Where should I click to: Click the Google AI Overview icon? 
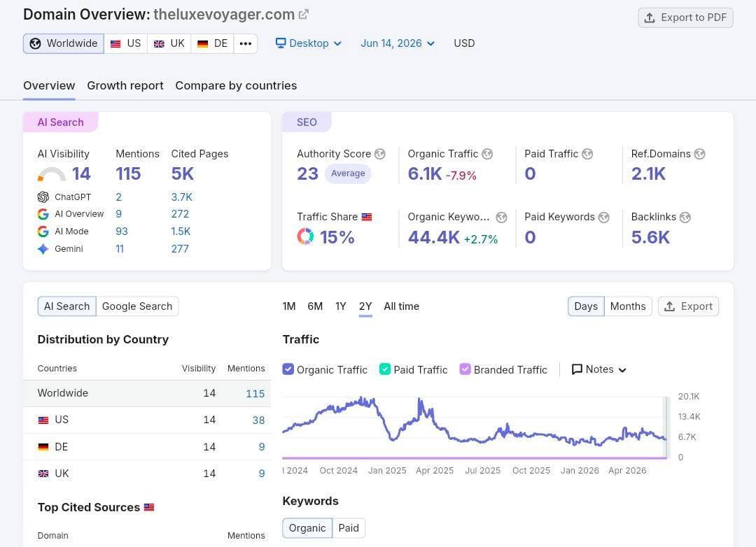click(x=43, y=214)
